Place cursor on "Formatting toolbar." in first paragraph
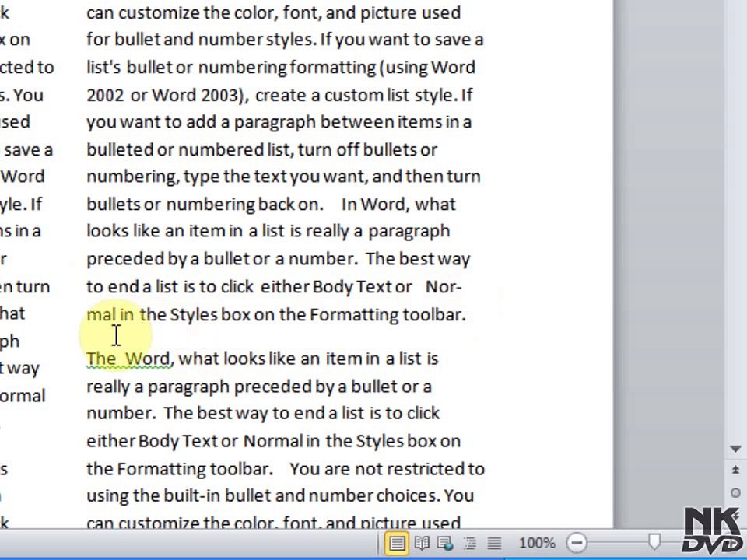Image resolution: width=747 pixels, height=560 pixels. pos(388,315)
